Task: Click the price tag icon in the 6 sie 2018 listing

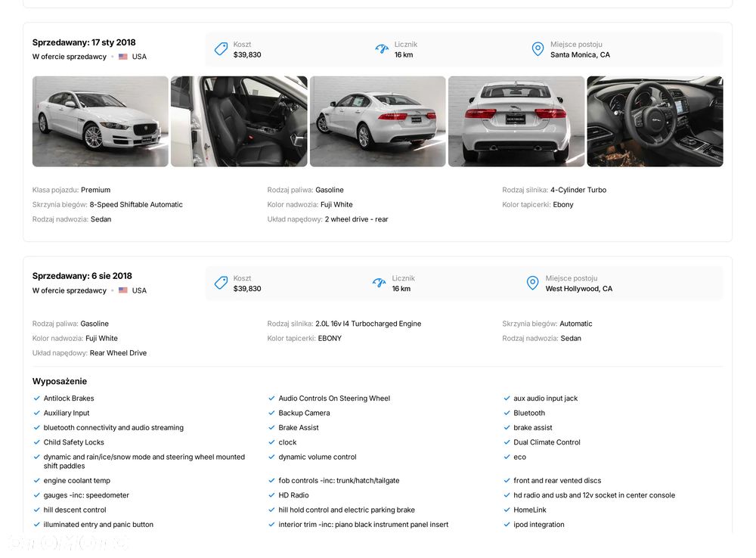Action: click(x=221, y=283)
